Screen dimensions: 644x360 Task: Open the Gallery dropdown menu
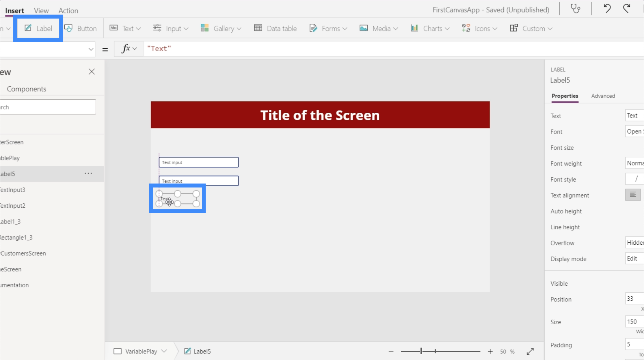coord(221,28)
